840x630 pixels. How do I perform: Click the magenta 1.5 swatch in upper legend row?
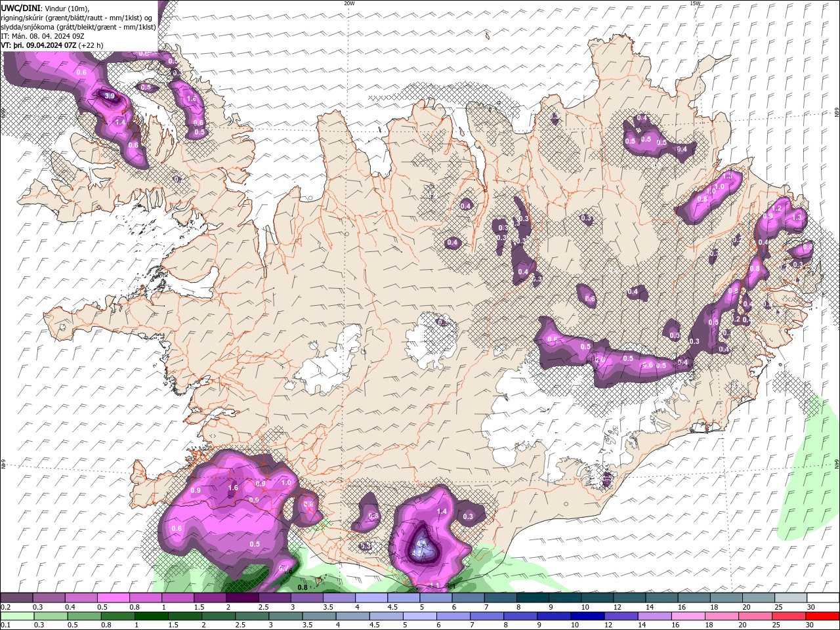pos(210,598)
